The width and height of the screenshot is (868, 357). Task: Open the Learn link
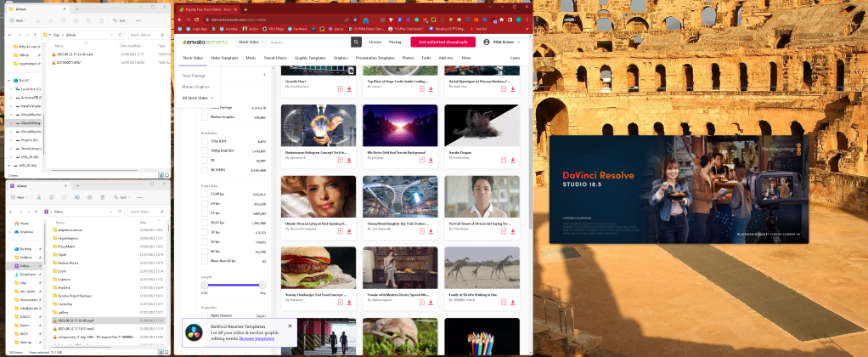click(515, 58)
